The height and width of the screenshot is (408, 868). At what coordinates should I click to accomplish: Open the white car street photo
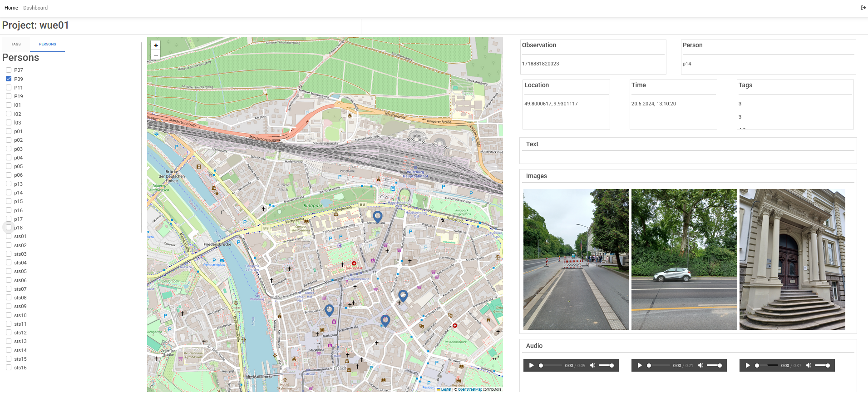pyautogui.click(x=684, y=259)
